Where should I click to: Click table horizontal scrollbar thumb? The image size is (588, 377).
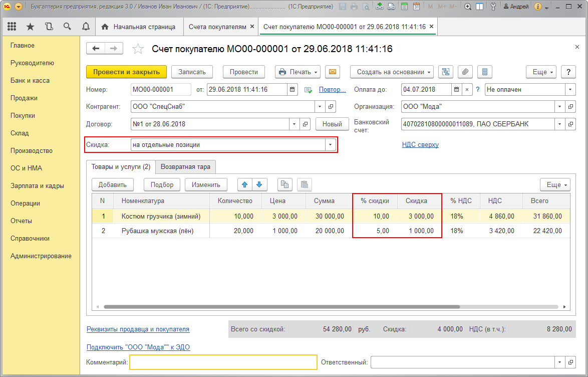[x=281, y=307]
